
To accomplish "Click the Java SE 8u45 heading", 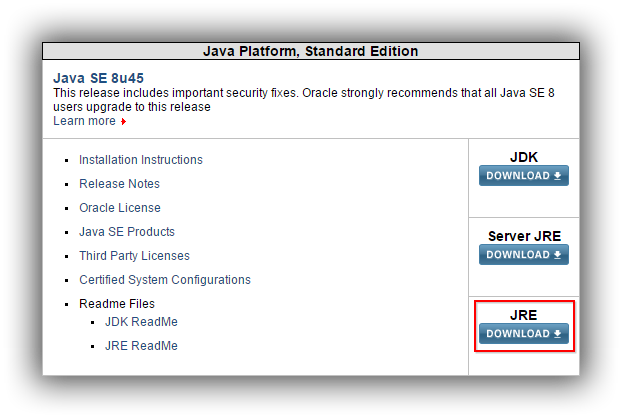I will coord(98,78).
